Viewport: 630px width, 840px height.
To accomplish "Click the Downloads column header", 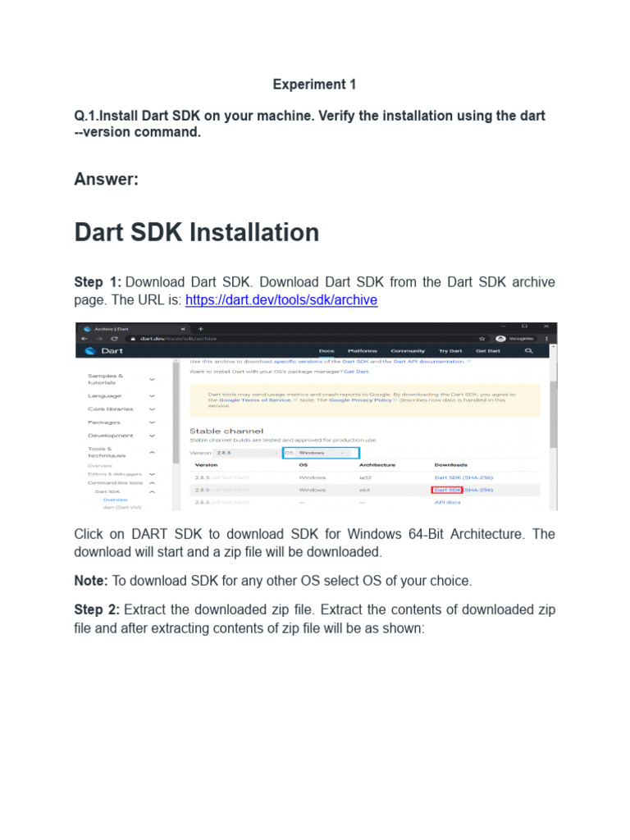I will point(450,465).
